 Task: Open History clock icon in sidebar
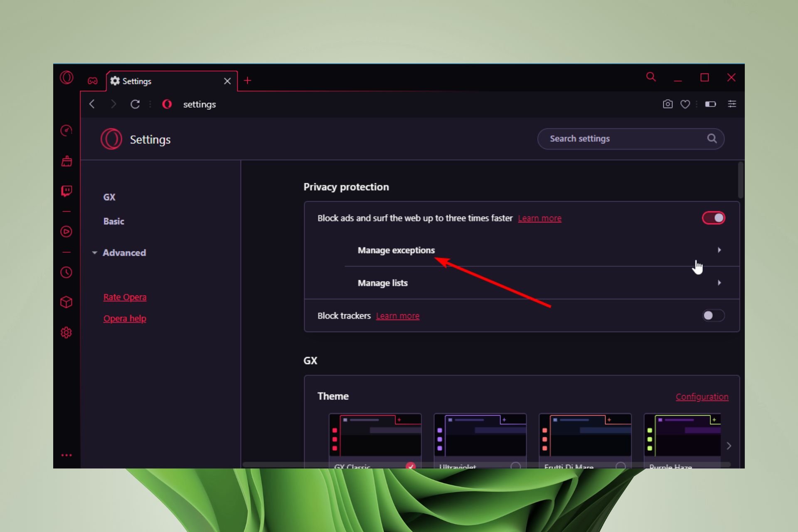(66, 272)
